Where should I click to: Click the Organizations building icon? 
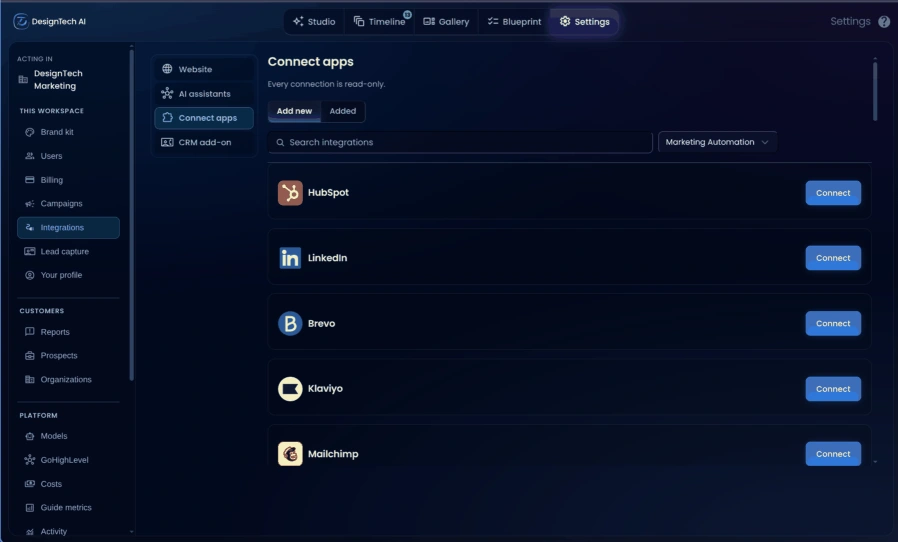30,379
